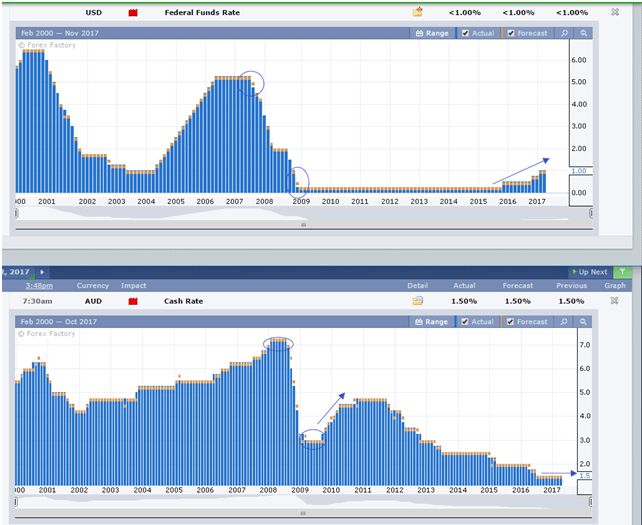Click the 3:48pm time link
Image resolution: width=642 pixels, height=525 pixels.
point(39,285)
